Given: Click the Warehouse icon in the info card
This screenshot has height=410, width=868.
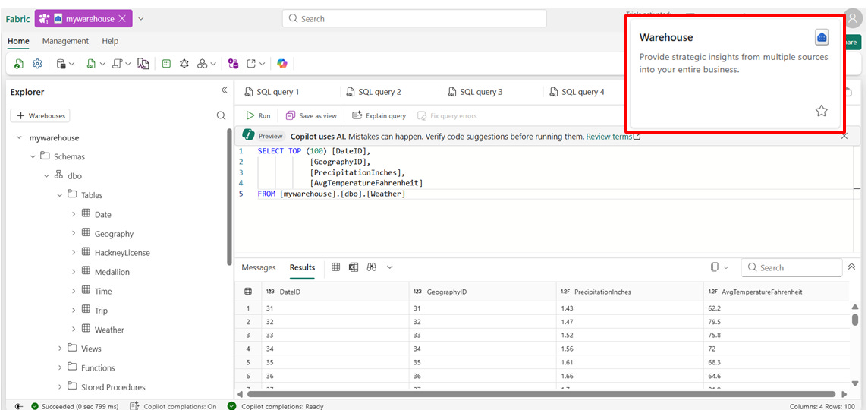Looking at the screenshot, I should [x=822, y=37].
